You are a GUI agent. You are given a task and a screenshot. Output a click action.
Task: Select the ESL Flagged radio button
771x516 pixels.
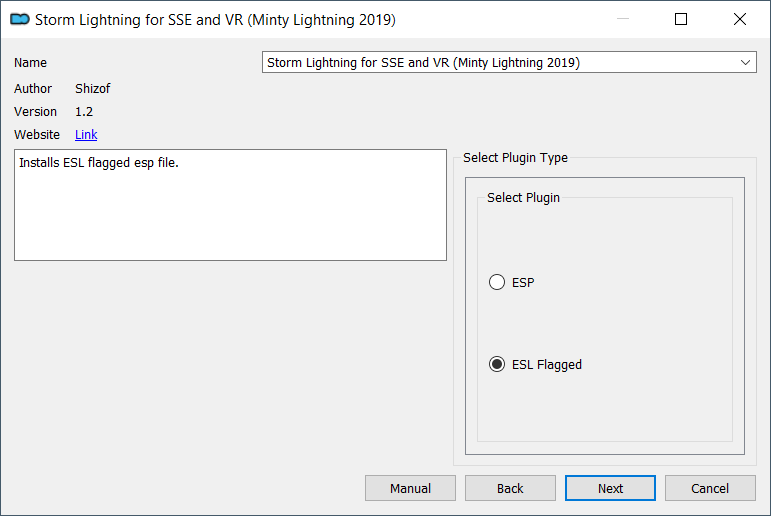tap(497, 364)
